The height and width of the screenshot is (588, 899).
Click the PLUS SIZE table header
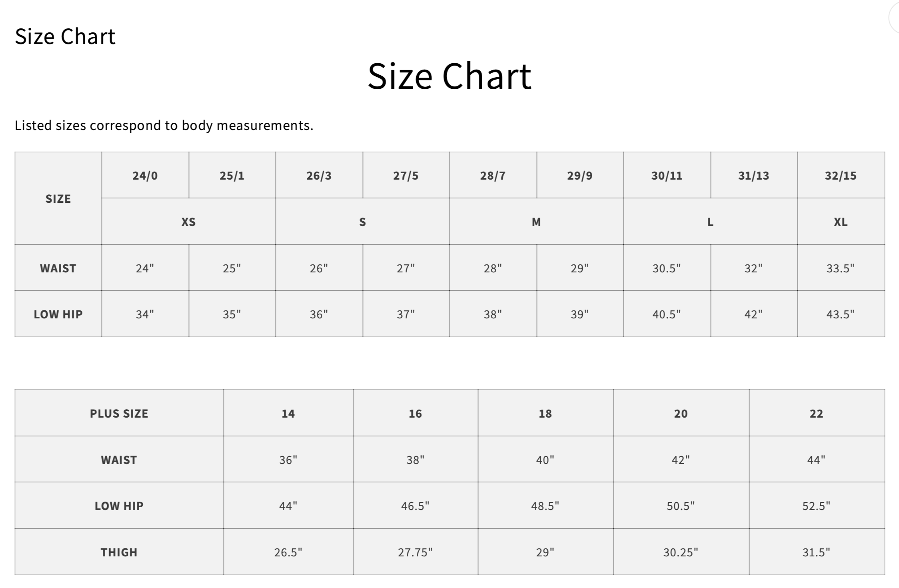coord(119,413)
